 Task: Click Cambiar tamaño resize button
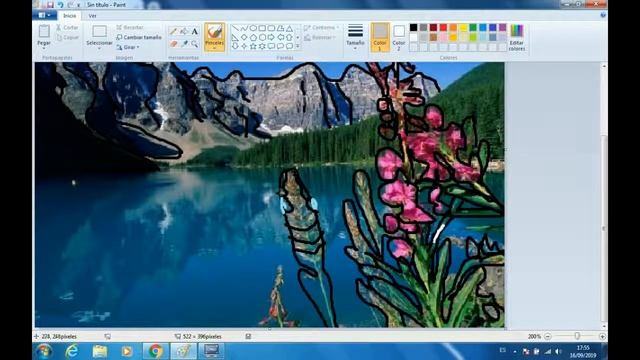(139, 37)
